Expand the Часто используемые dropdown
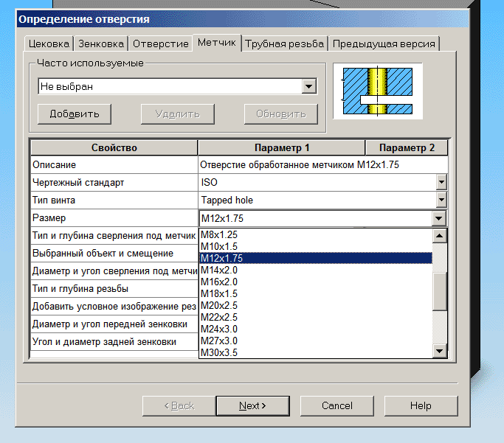This screenshot has width=504, height=443. click(309, 87)
